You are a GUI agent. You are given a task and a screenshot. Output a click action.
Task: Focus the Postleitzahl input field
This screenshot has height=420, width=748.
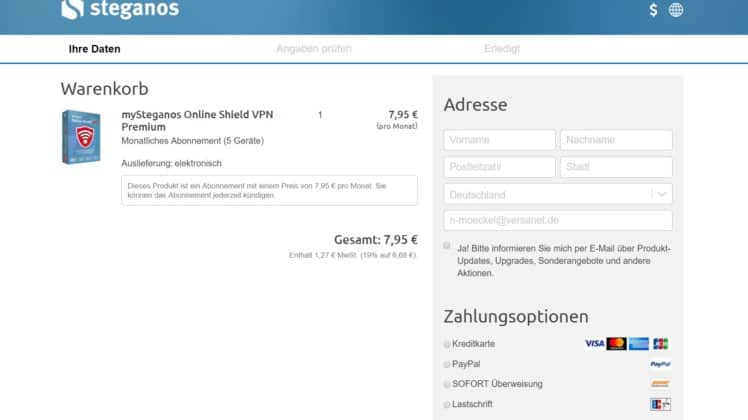coord(499,167)
